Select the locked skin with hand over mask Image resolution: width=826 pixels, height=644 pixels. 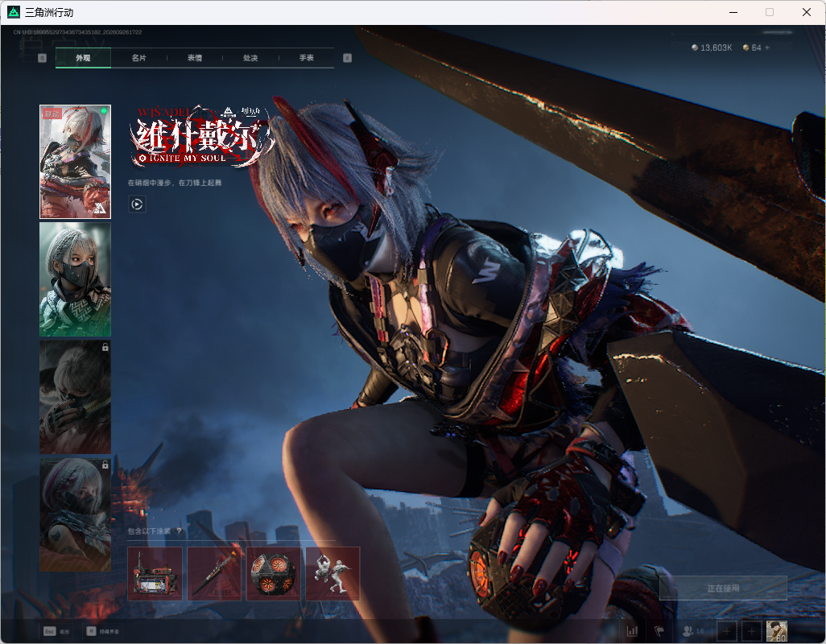click(x=76, y=397)
